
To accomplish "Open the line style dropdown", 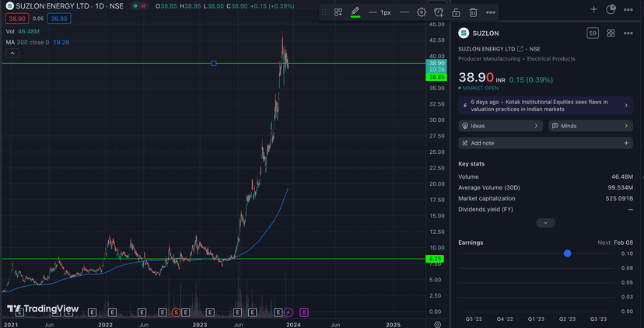I will pos(404,12).
